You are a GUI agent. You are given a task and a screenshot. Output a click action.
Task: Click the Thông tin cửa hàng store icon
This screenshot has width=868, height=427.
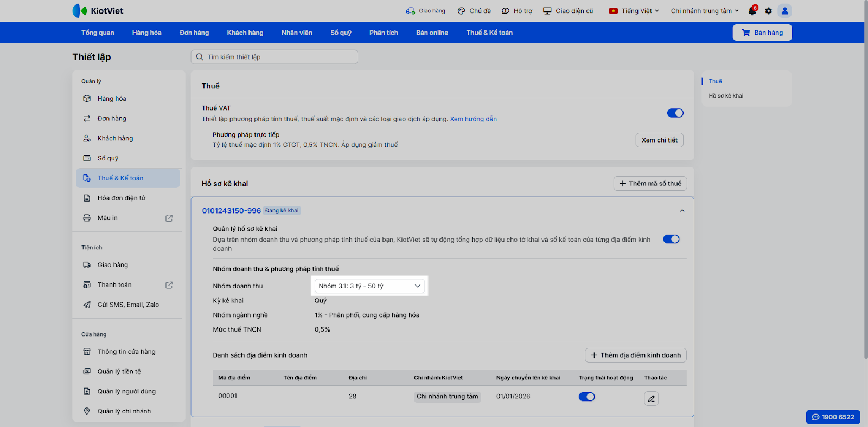click(x=87, y=352)
